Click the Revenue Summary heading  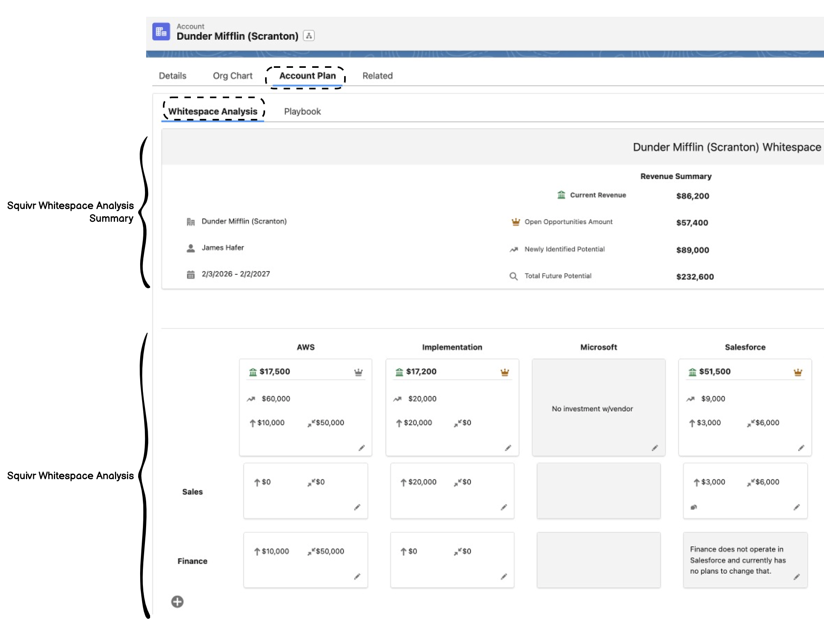pyautogui.click(x=676, y=176)
